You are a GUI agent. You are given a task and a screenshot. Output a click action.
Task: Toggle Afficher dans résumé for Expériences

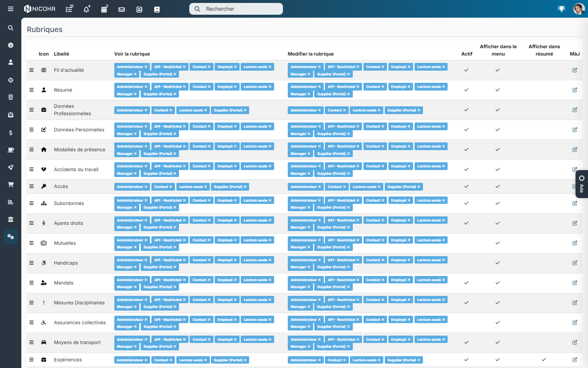click(544, 360)
